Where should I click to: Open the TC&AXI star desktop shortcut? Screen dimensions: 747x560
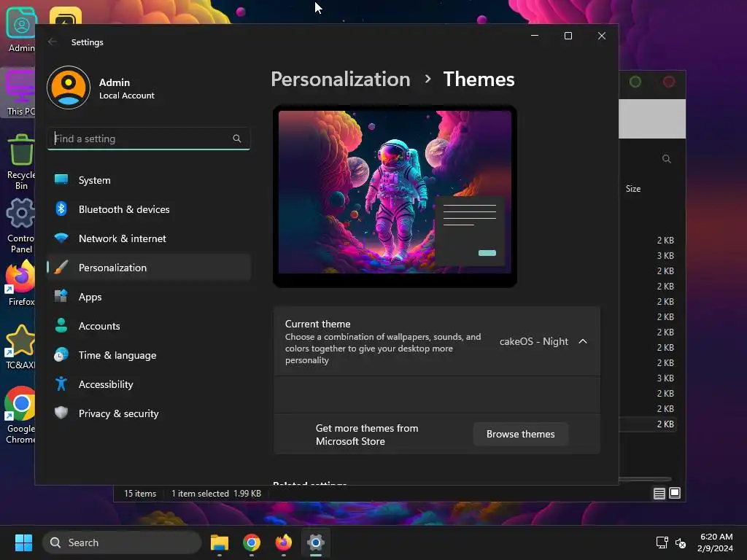(20, 347)
